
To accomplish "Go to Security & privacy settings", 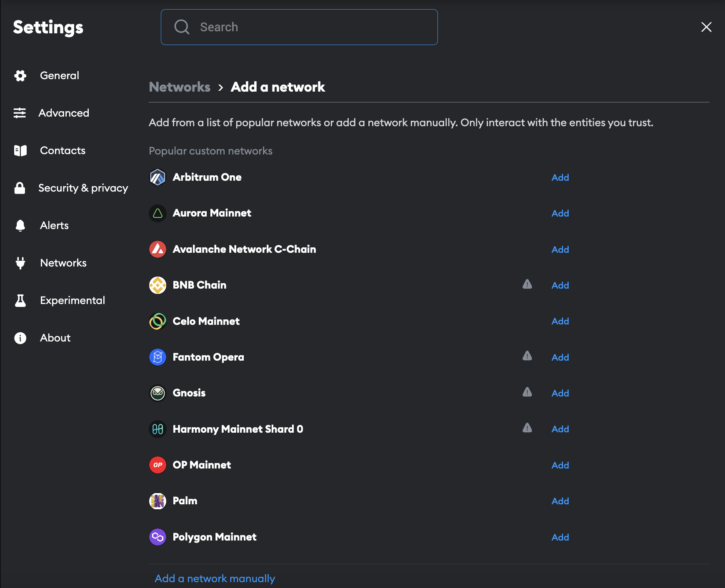I will tap(83, 188).
